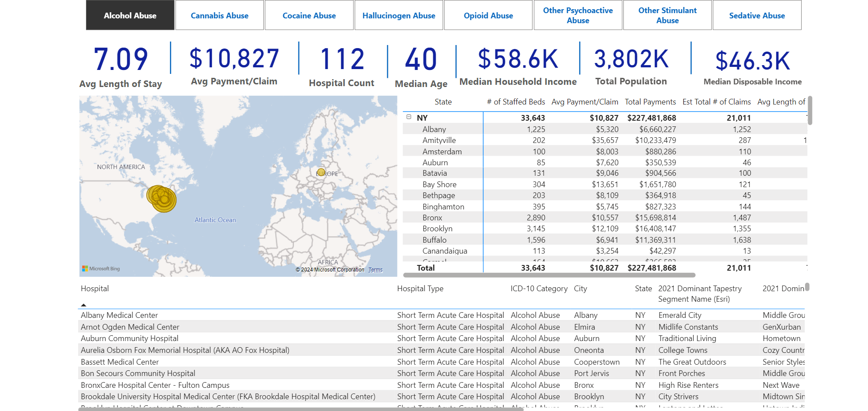Sort by # of Staffed Beds column
Viewport: 868px width, 411px height.
click(x=515, y=102)
